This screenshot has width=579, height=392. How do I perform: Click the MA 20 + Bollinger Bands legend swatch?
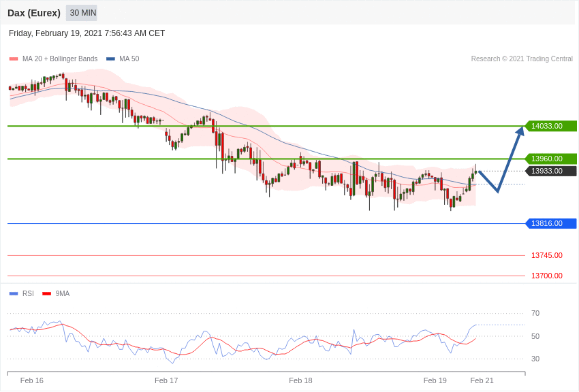[x=14, y=59]
